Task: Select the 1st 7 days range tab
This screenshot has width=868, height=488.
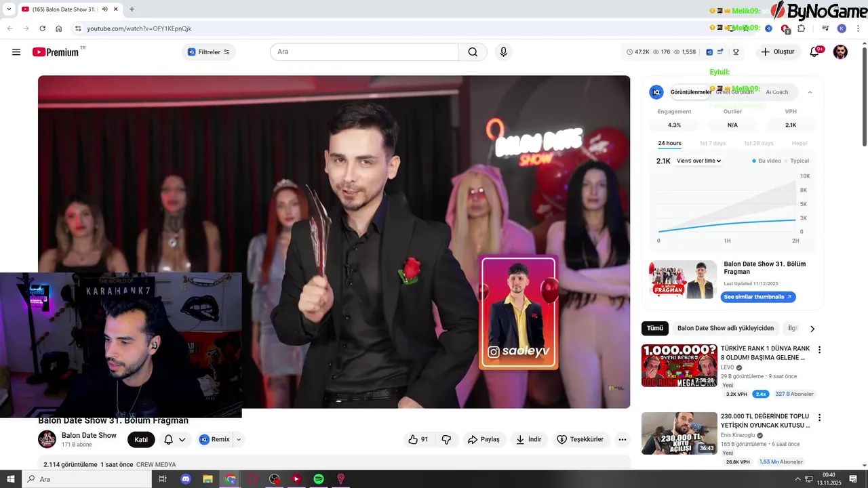Action: tap(713, 143)
